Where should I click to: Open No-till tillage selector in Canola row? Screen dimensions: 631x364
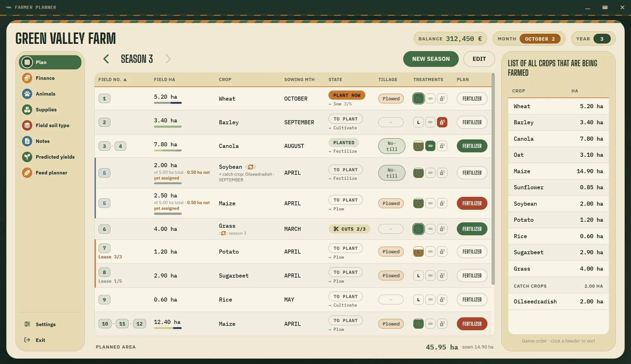click(x=392, y=146)
